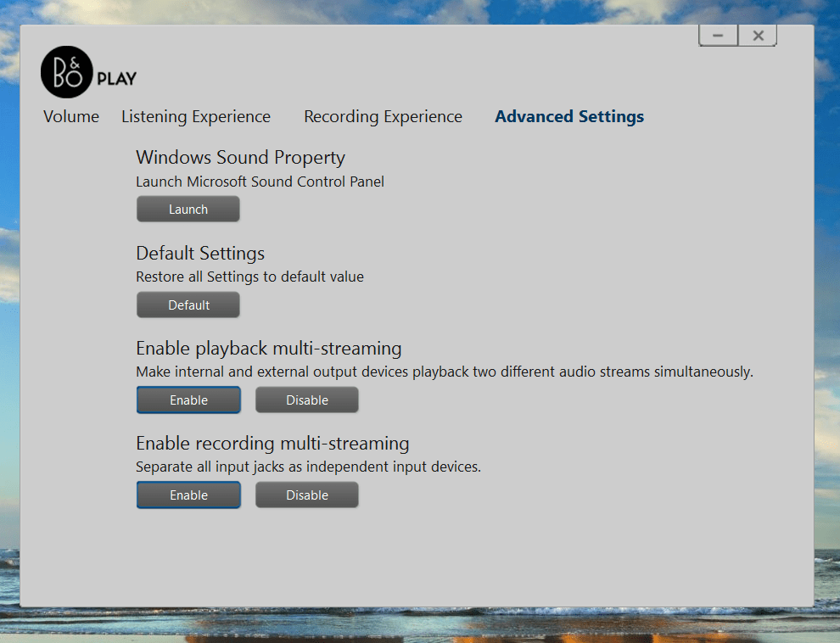The width and height of the screenshot is (840, 643).
Task: Click the Default Settings section heading
Action: point(200,253)
